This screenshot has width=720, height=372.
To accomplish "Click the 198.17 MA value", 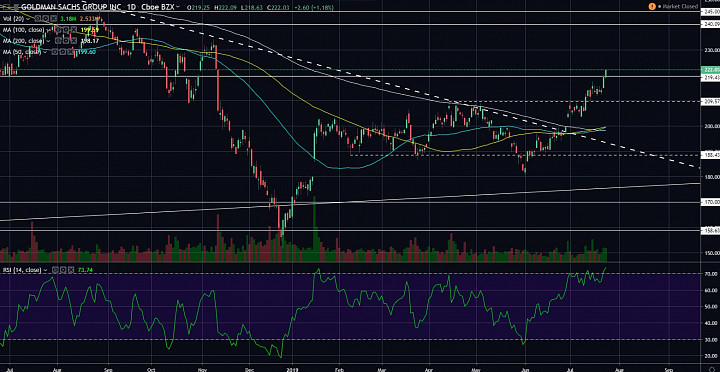I will [90, 41].
